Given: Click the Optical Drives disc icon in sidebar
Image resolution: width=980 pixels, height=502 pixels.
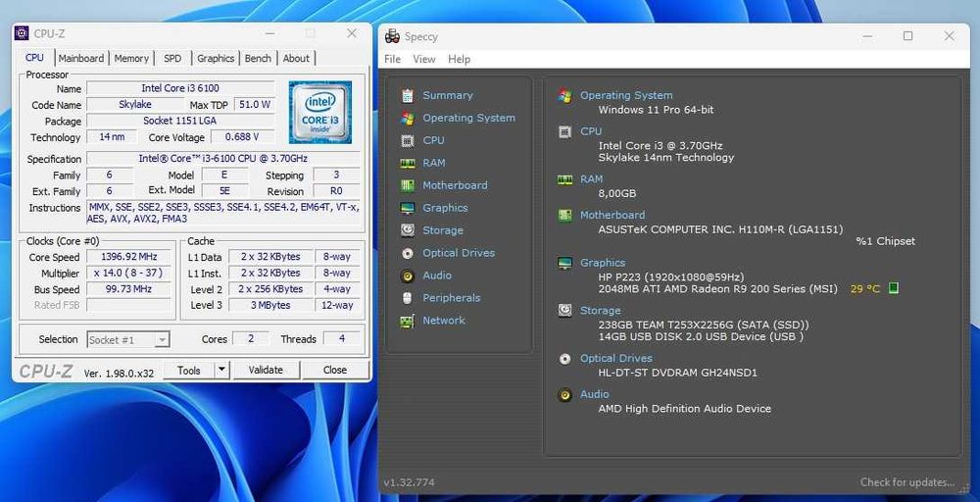Looking at the screenshot, I should coord(408,253).
